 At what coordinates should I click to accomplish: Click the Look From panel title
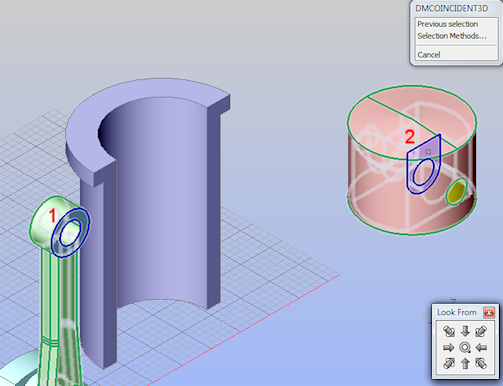coord(457,312)
